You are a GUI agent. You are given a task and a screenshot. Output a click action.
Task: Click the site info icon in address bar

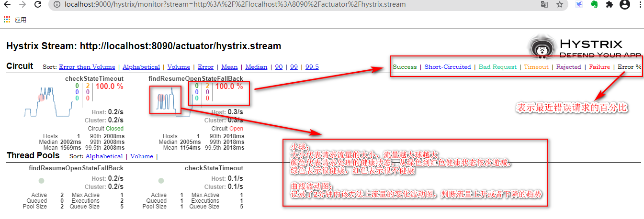click(x=57, y=4)
